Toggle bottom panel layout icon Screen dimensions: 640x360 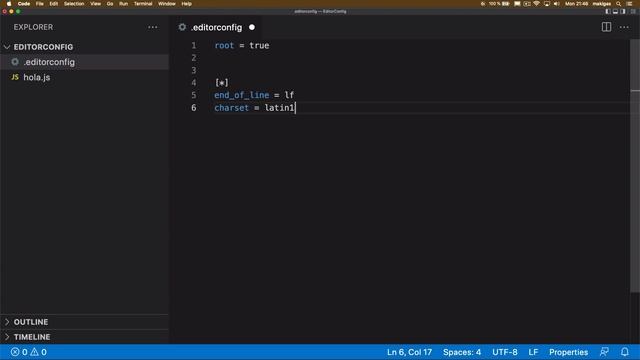(x=616, y=11)
